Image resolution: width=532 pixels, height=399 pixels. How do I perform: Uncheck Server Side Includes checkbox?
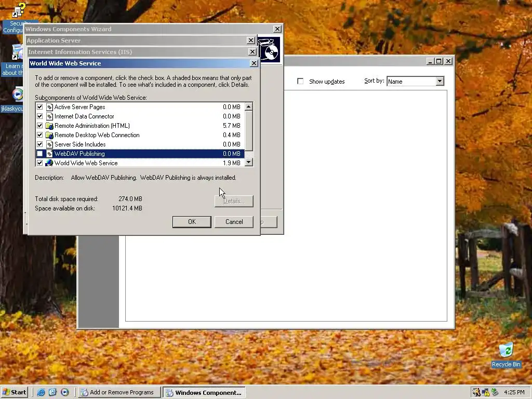tap(39, 144)
